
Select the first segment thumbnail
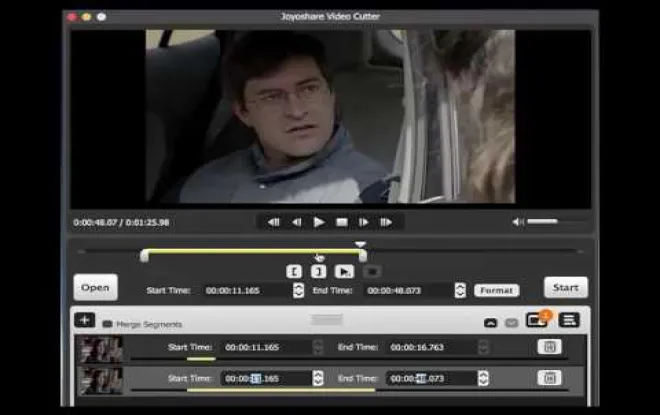pyautogui.click(x=100, y=349)
